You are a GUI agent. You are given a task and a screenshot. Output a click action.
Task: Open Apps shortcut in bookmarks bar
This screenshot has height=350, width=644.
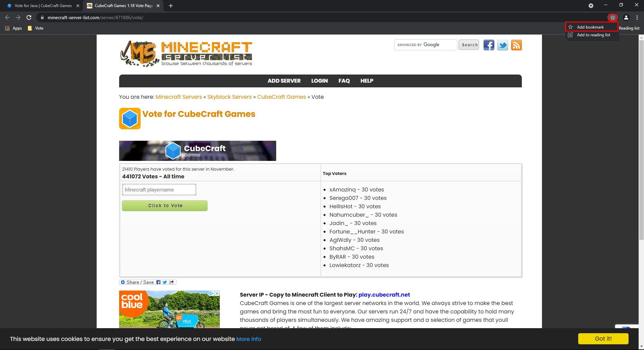coord(13,28)
